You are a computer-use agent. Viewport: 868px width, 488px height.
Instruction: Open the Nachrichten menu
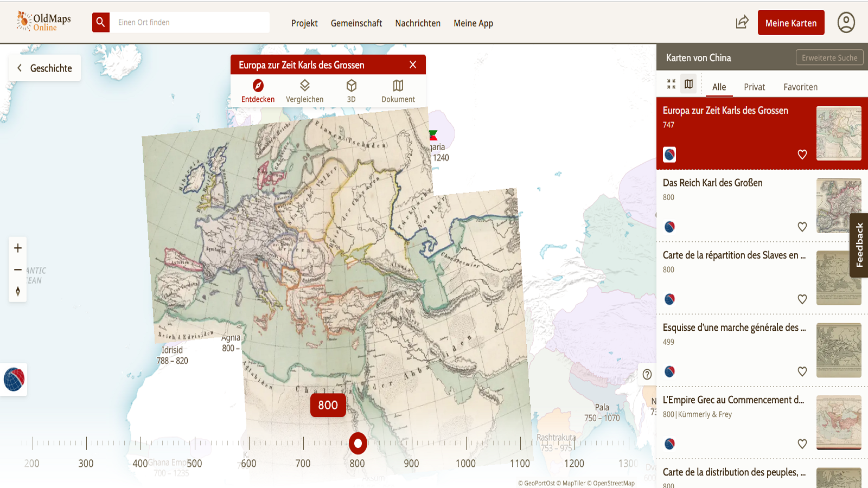(418, 23)
